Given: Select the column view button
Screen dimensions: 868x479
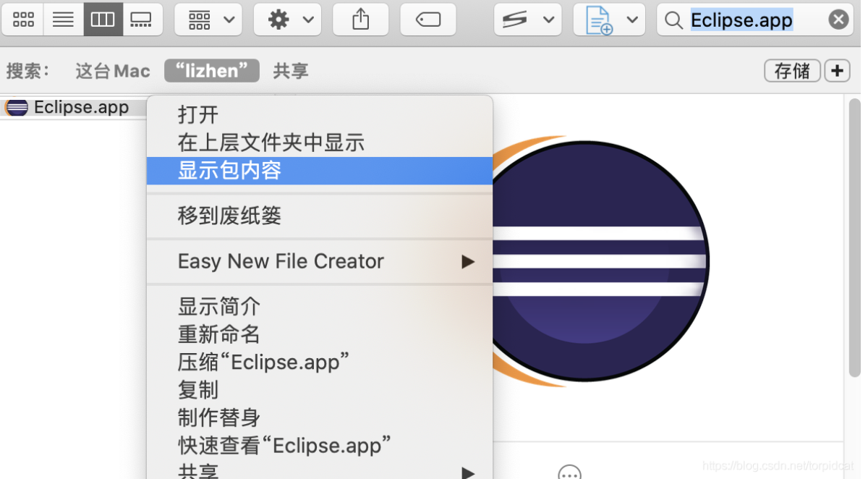Looking at the screenshot, I should coord(103,20).
